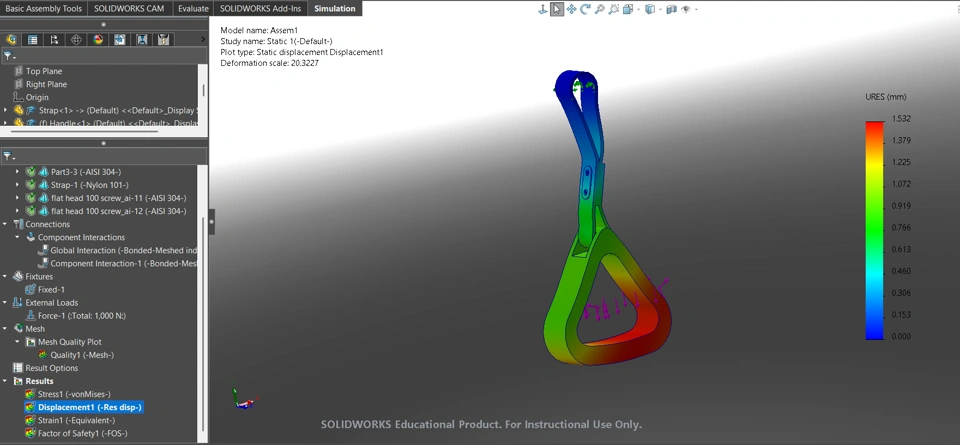Image resolution: width=960 pixels, height=445 pixels.
Task: Click the Stress1 plot icon
Action: point(31,394)
